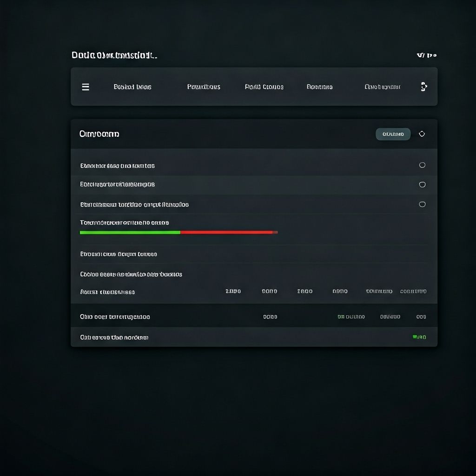This screenshot has height=476, width=476.
Task: Switch to the second navigation tab
Action: tap(204, 87)
